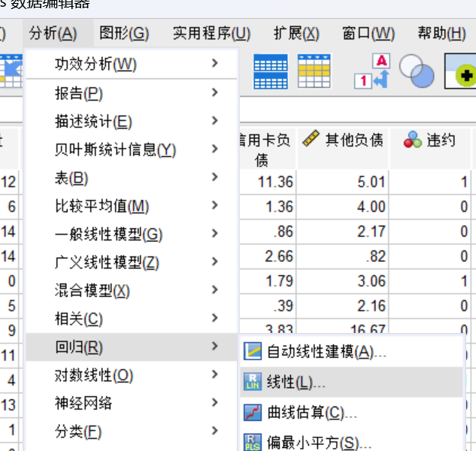Click the Automatic Linear Modeling icon
476x451 pixels.
[x=253, y=352]
